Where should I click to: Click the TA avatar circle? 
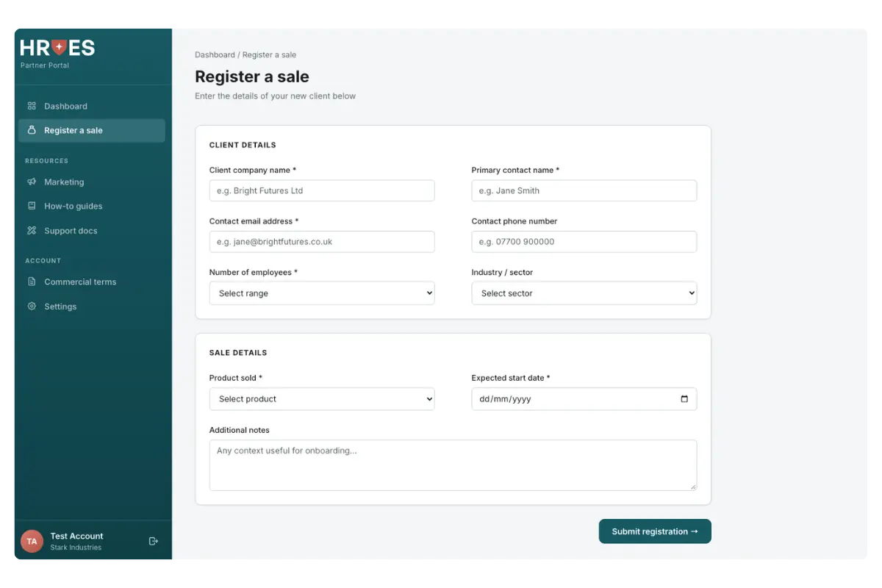(x=32, y=541)
